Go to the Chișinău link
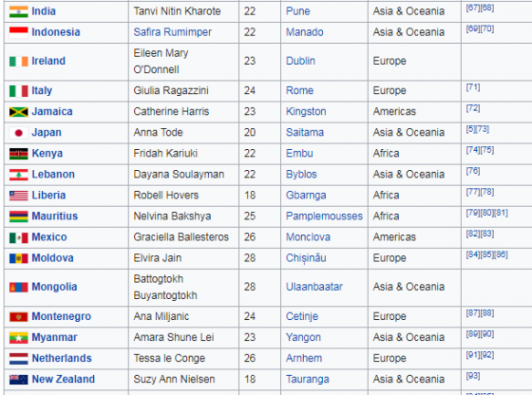The width and height of the screenshot is (532, 395). [x=306, y=258]
